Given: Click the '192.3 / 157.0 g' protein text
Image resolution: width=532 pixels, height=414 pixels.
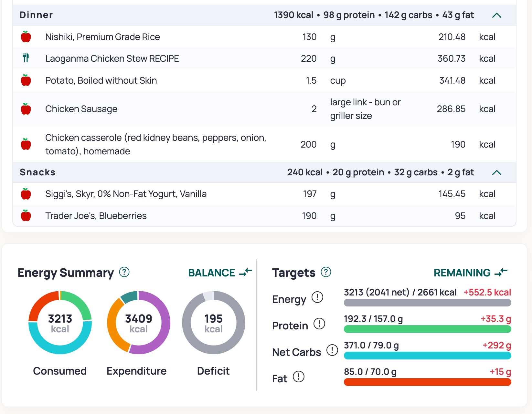Looking at the screenshot, I should [x=373, y=319].
